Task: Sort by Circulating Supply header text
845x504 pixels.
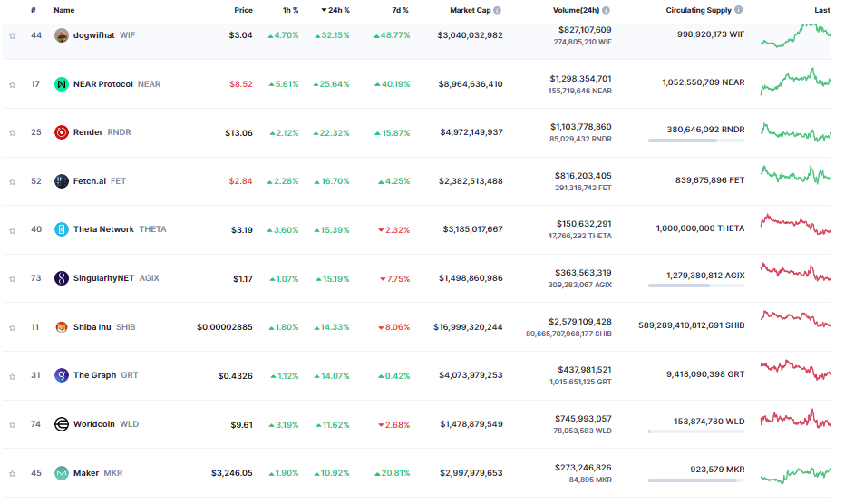Action: coord(699,10)
